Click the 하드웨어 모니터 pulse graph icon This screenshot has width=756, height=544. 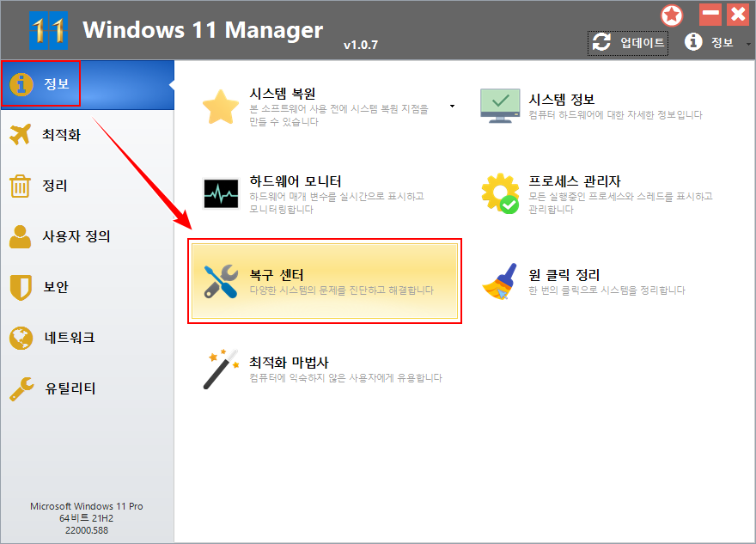pyautogui.click(x=221, y=193)
